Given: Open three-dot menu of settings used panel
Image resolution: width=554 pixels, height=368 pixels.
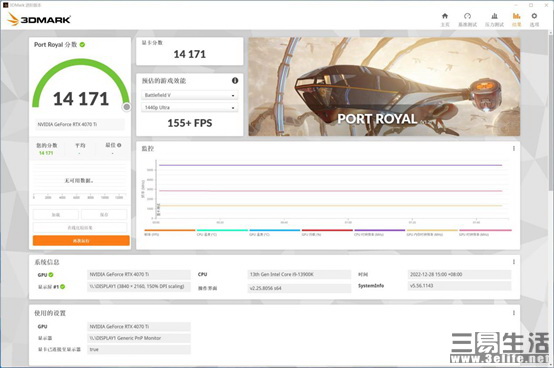Looking at the screenshot, I should point(514,313).
